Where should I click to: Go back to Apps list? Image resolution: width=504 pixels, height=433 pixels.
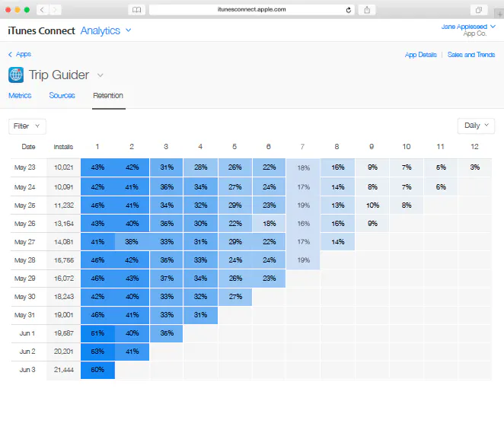pos(20,55)
